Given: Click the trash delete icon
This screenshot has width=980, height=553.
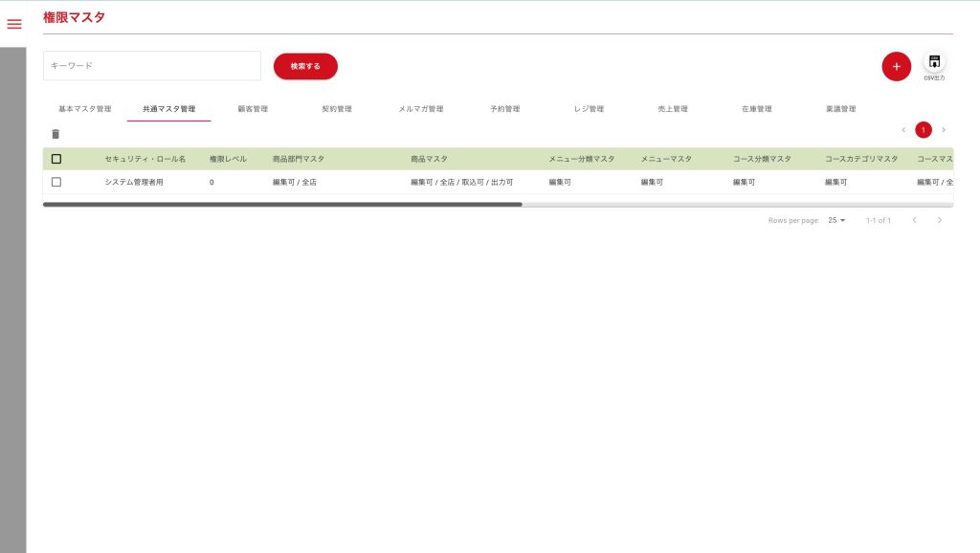Looking at the screenshot, I should click(56, 134).
